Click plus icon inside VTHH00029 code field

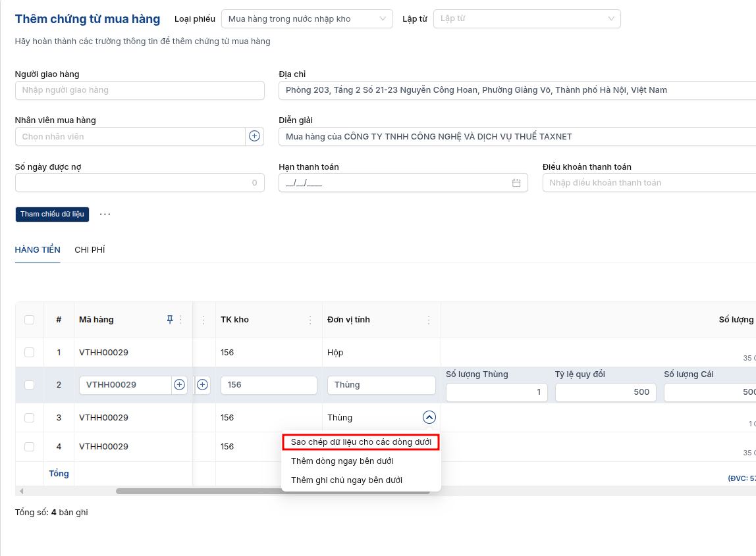tap(179, 384)
